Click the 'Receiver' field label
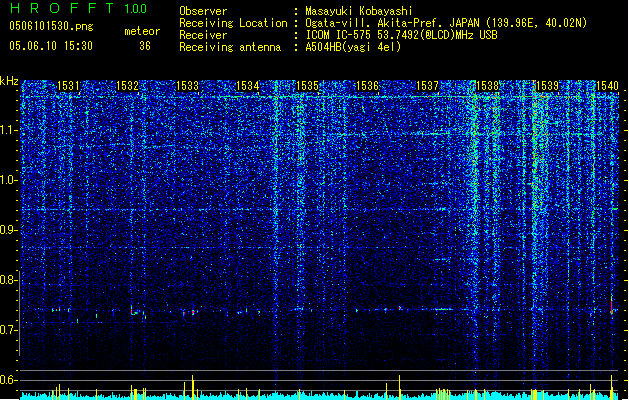The image size is (629, 400). point(203,35)
